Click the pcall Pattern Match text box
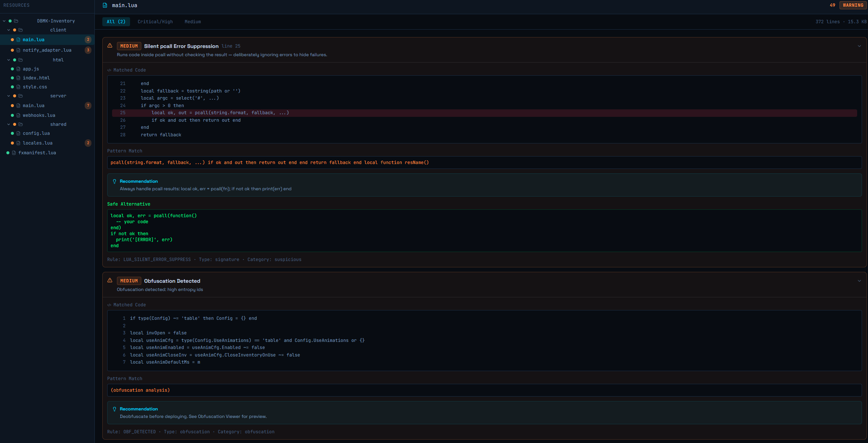The width and height of the screenshot is (868, 443). click(x=484, y=163)
